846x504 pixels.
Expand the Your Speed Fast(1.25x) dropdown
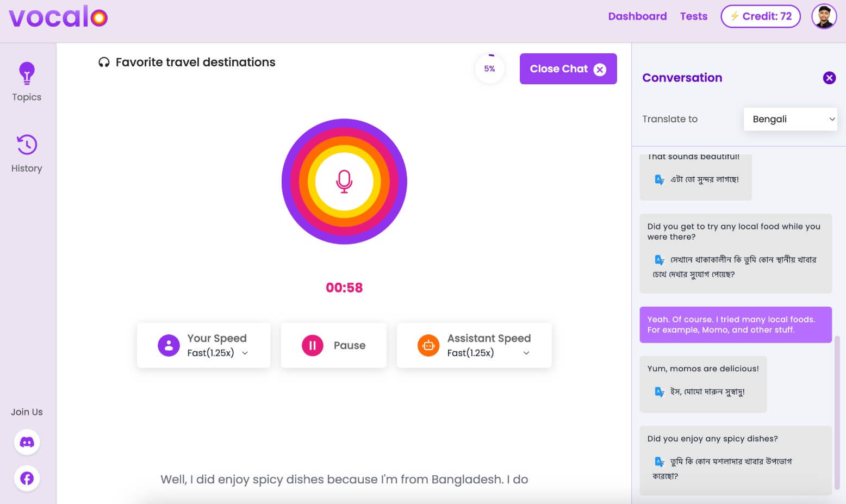click(x=218, y=353)
